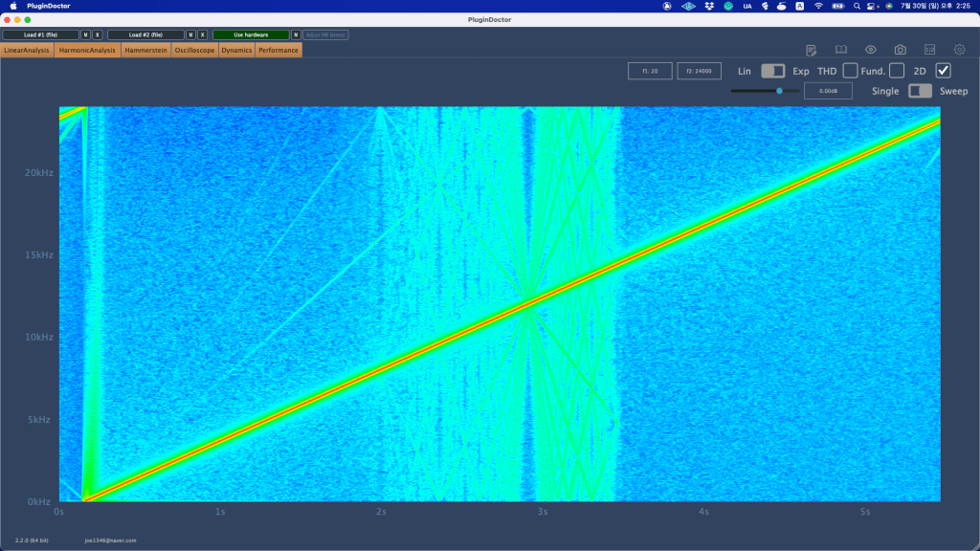Open settings via the gear icon
This screenshot has height=551, width=980.
click(959, 50)
